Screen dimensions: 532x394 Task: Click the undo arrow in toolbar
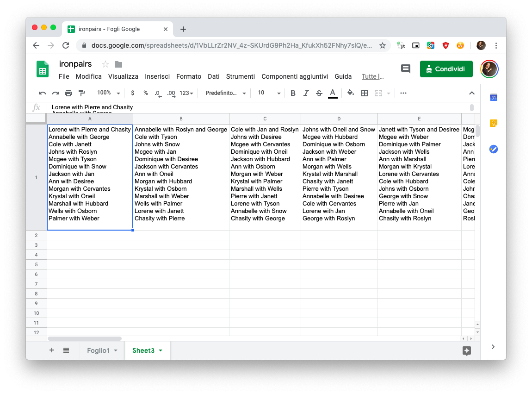click(x=43, y=93)
